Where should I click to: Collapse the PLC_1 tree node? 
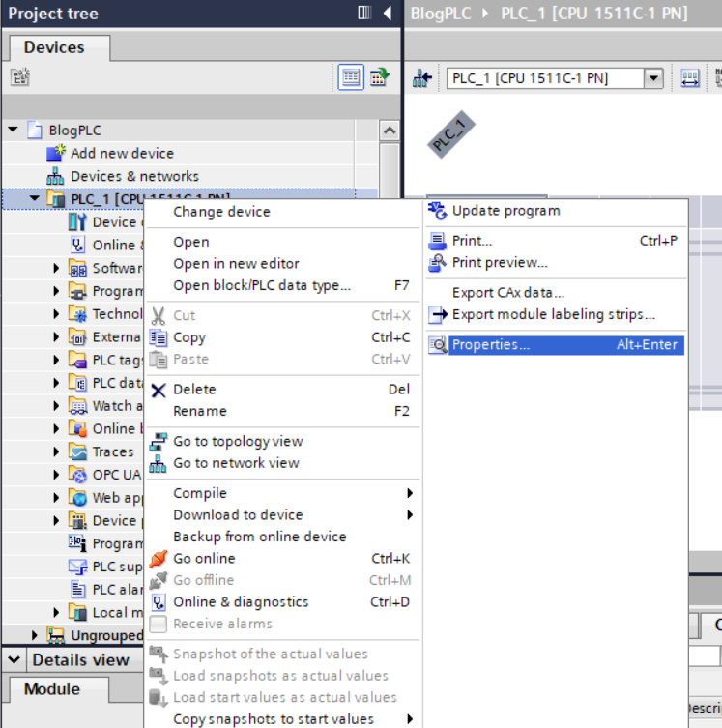[x=35, y=199]
